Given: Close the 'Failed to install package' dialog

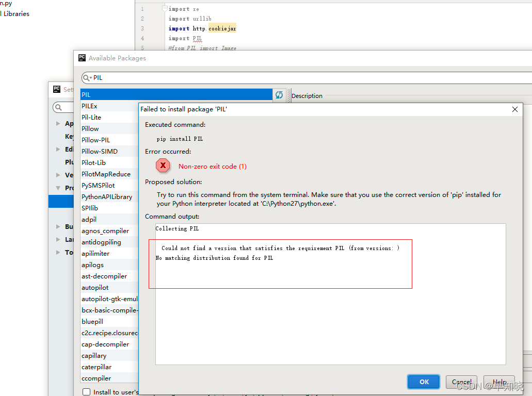Looking at the screenshot, I should pos(514,109).
